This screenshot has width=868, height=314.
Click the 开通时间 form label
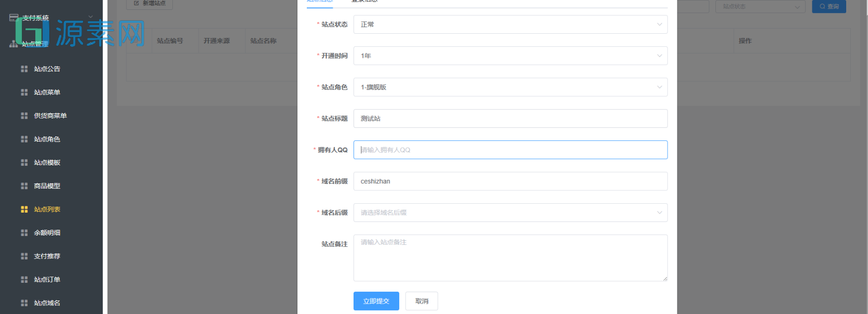pos(334,56)
